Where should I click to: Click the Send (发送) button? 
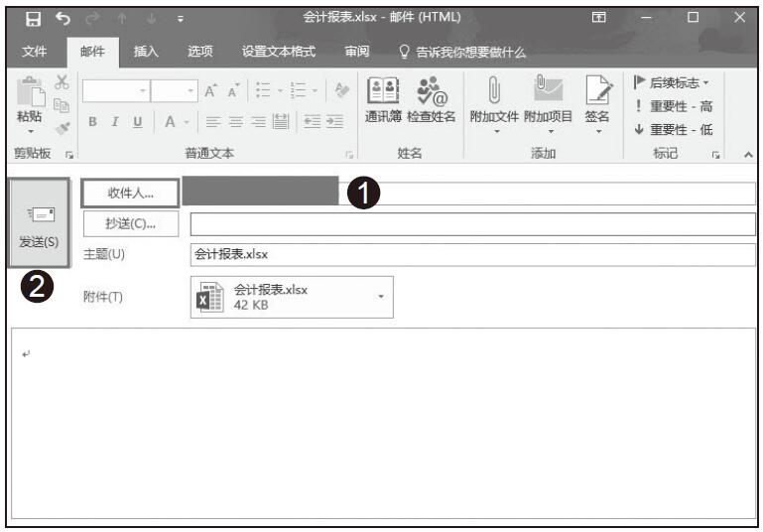[x=39, y=224]
